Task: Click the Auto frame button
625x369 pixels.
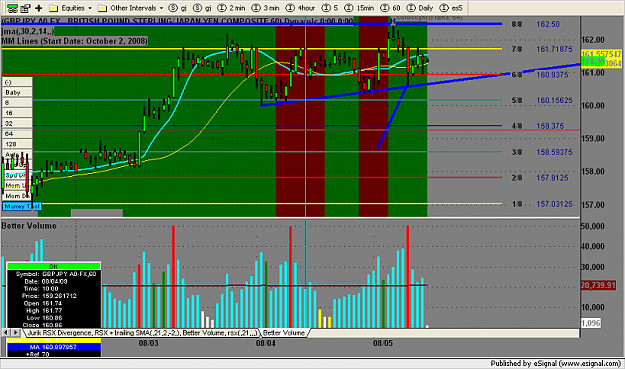Action: [17, 154]
